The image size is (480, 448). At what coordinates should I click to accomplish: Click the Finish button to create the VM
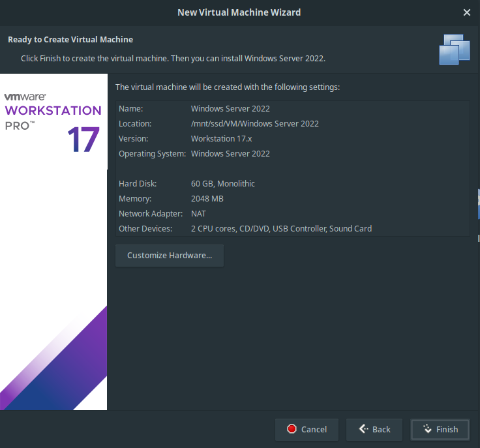point(440,430)
